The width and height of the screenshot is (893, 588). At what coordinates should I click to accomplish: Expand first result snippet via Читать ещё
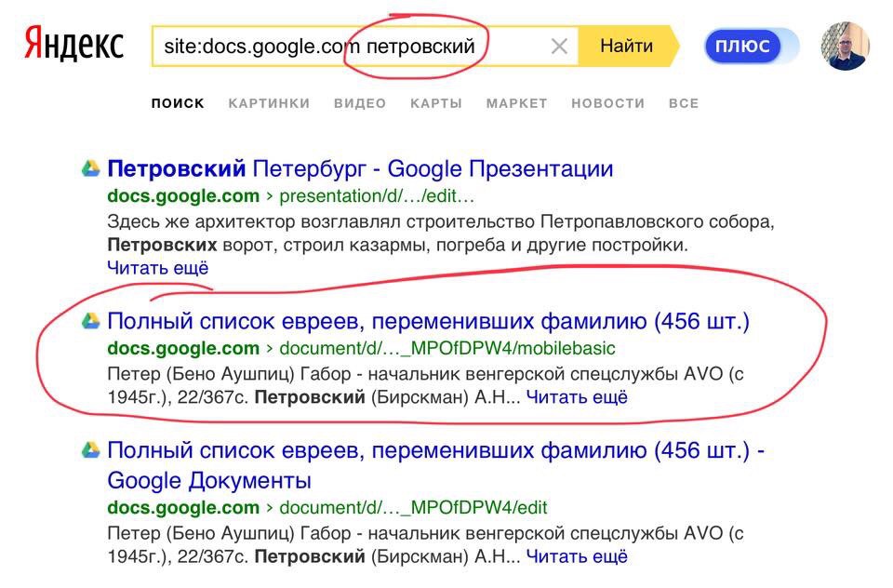(158, 268)
